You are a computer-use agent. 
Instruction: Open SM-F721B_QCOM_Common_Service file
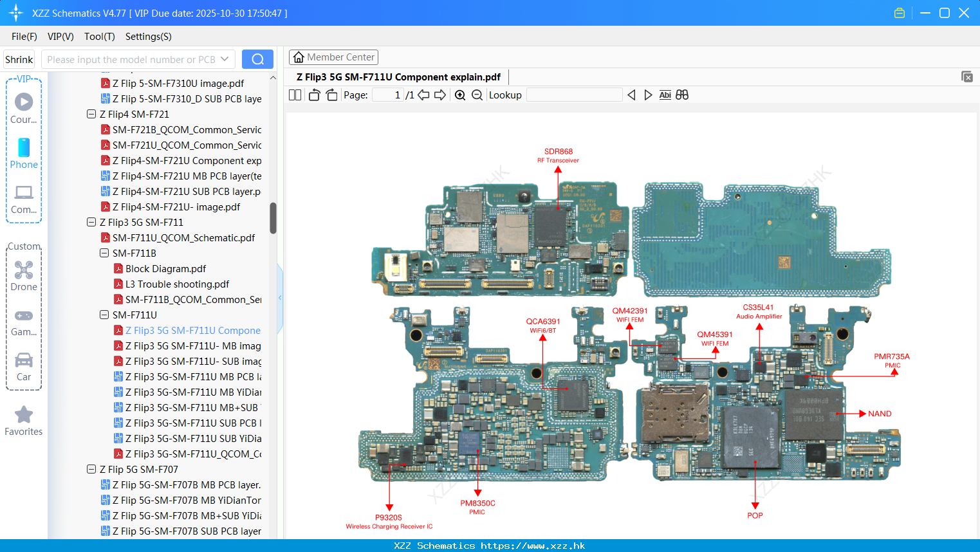point(181,130)
